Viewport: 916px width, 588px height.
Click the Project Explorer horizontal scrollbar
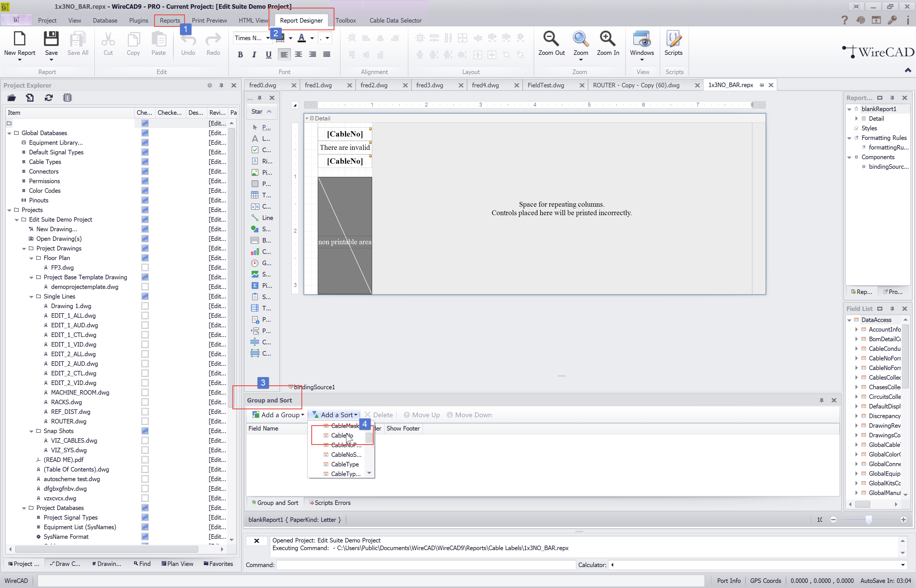click(107, 549)
